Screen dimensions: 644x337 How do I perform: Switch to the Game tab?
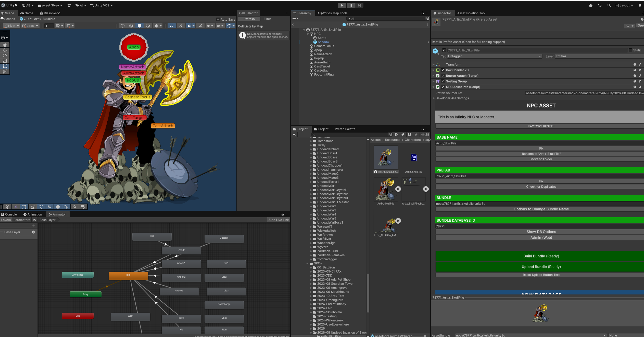click(27, 13)
